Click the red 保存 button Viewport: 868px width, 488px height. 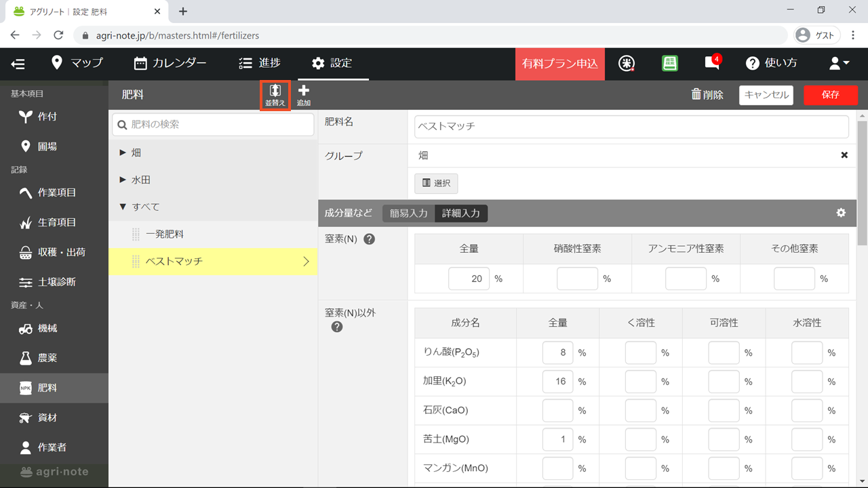(x=831, y=95)
